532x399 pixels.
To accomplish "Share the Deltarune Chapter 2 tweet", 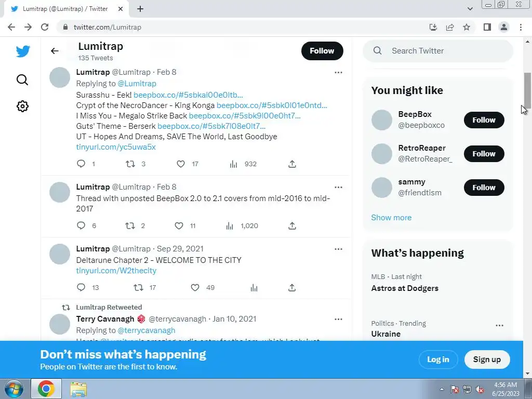I will 292,287.
